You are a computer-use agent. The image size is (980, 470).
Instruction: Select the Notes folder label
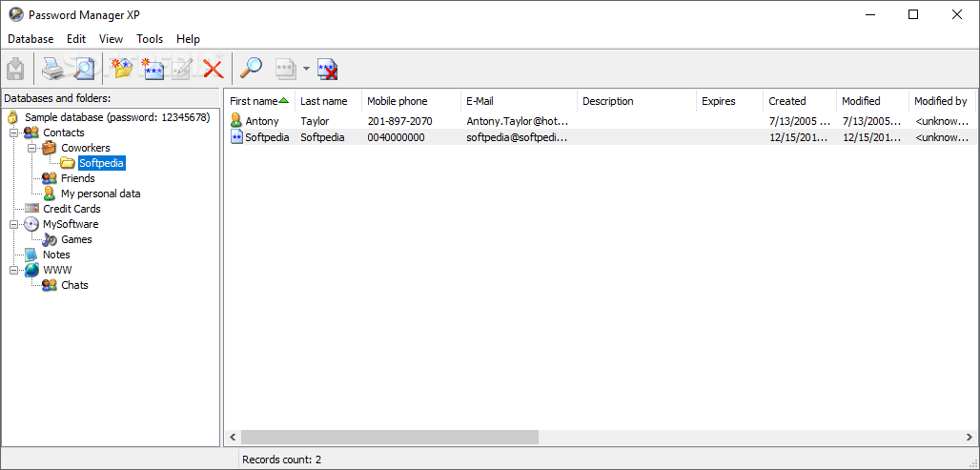coord(56,255)
